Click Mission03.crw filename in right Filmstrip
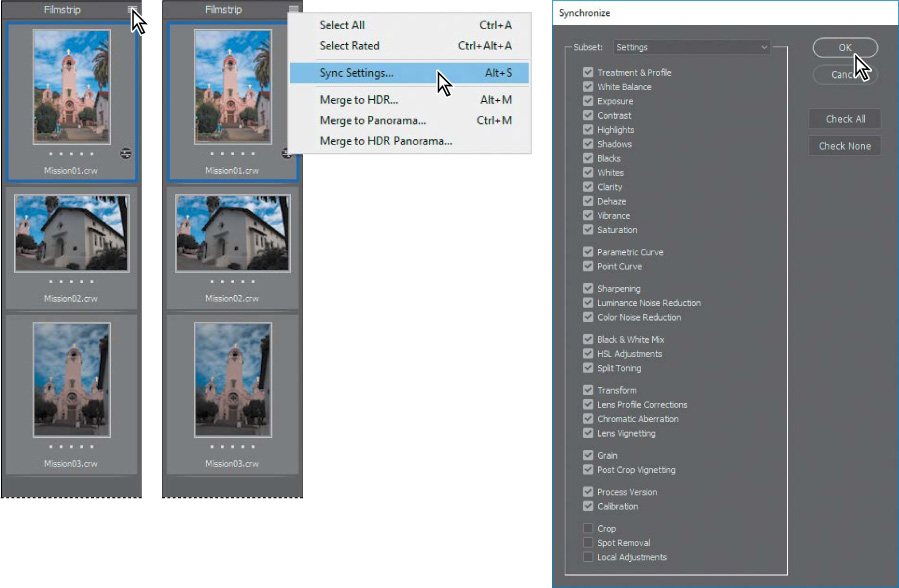This screenshot has width=899, height=588. (232, 464)
